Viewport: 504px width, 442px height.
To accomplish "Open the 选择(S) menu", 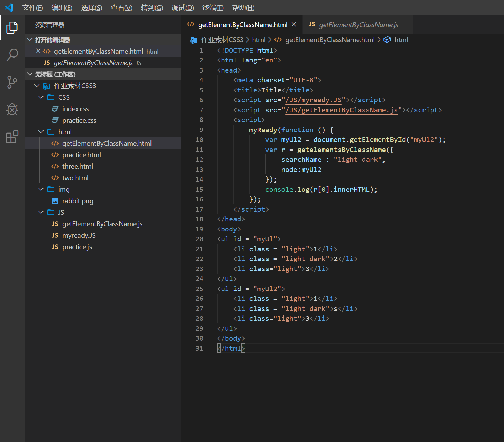I will [x=92, y=8].
